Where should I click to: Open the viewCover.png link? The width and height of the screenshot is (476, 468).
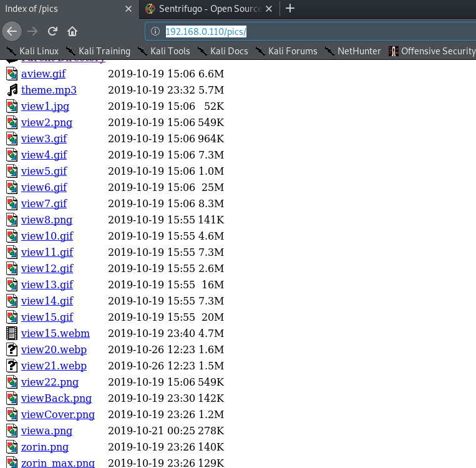[58, 414]
